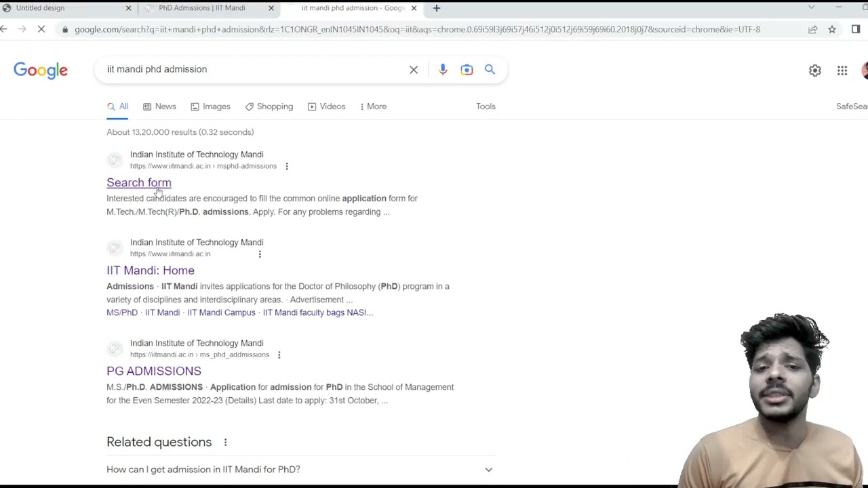Viewport: 868px width, 488px height.
Task: Select the All results tab
Action: coord(117,106)
